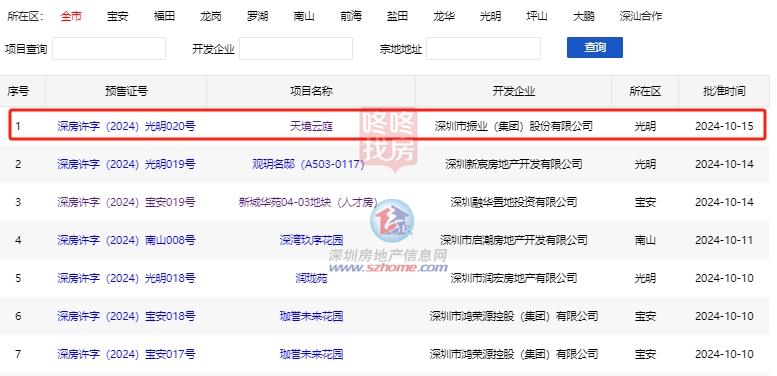Filter by 盐田 district

tap(397, 16)
